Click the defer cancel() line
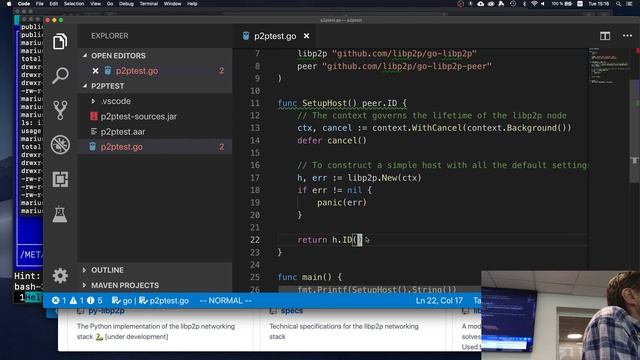This screenshot has width=640, height=360. pyautogui.click(x=332, y=140)
